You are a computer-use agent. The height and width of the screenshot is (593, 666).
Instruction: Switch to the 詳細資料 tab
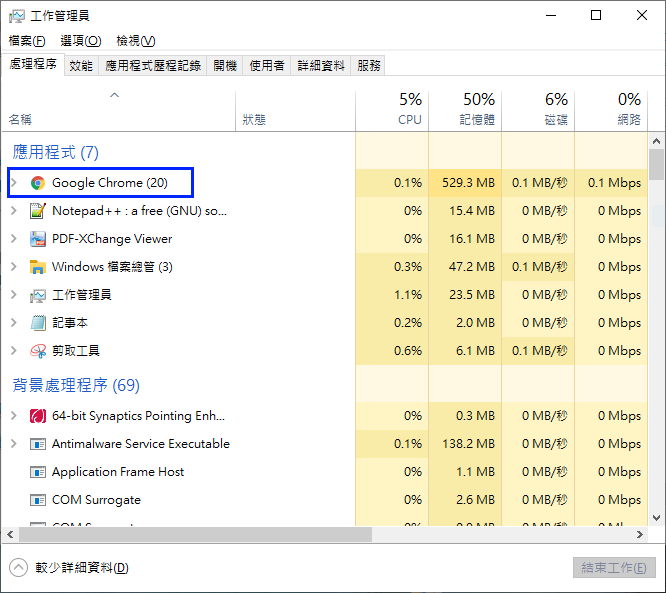[321, 65]
